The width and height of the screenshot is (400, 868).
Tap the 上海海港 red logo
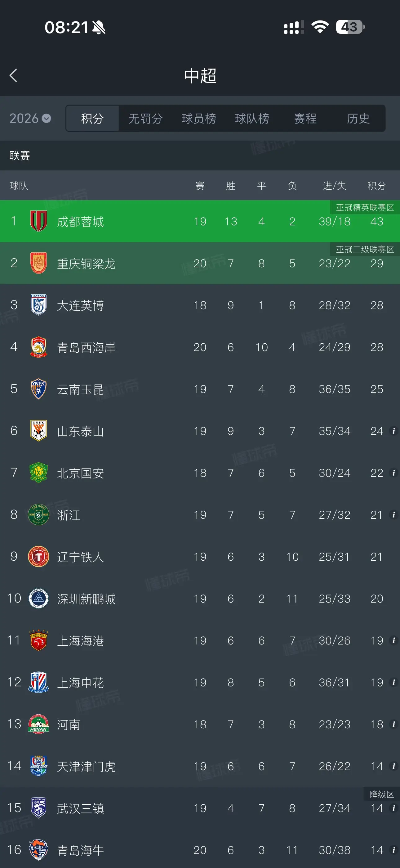click(38, 640)
